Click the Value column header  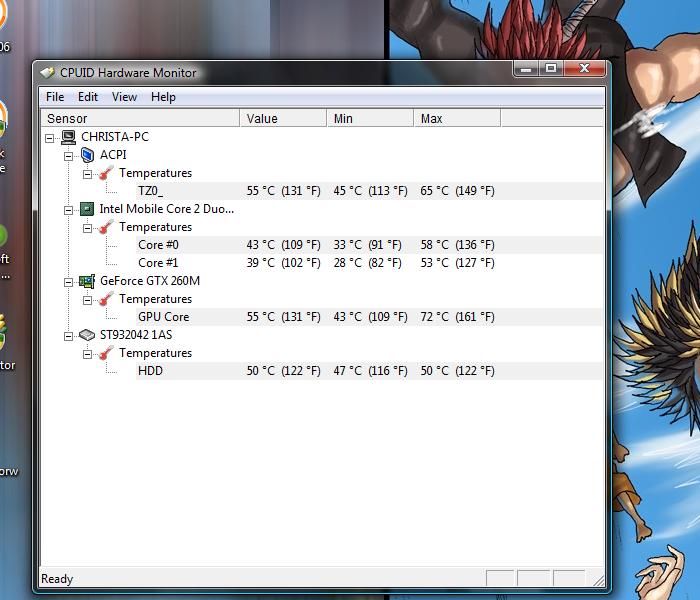283,118
